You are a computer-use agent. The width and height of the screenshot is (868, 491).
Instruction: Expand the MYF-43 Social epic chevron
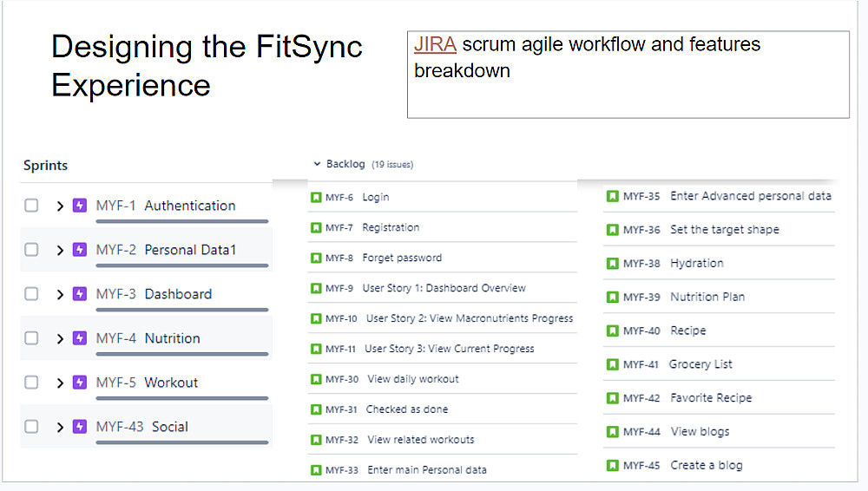60,427
